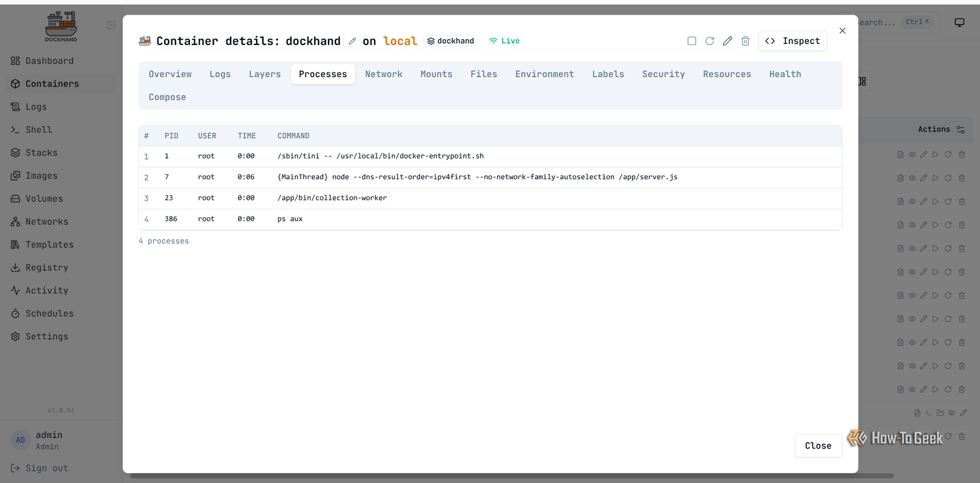Click the restart container icon in dialog header
Viewport: 980px width, 483px height.
[709, 41]
